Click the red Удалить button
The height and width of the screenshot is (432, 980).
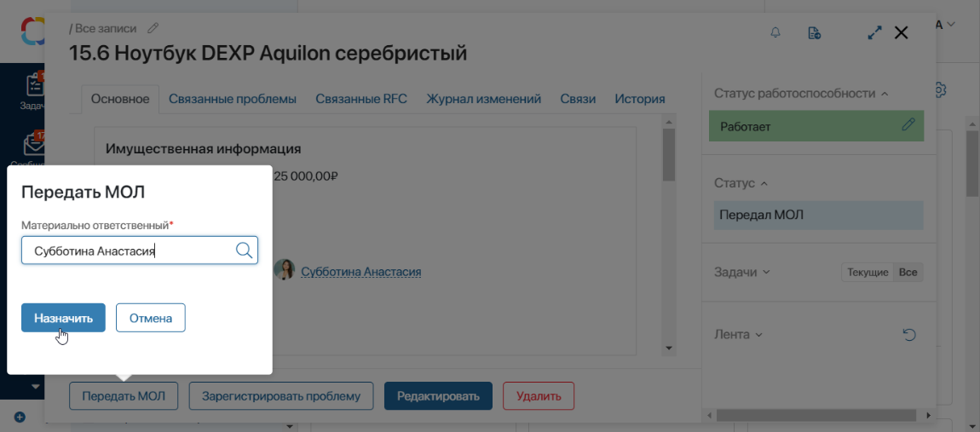point(538,395)
